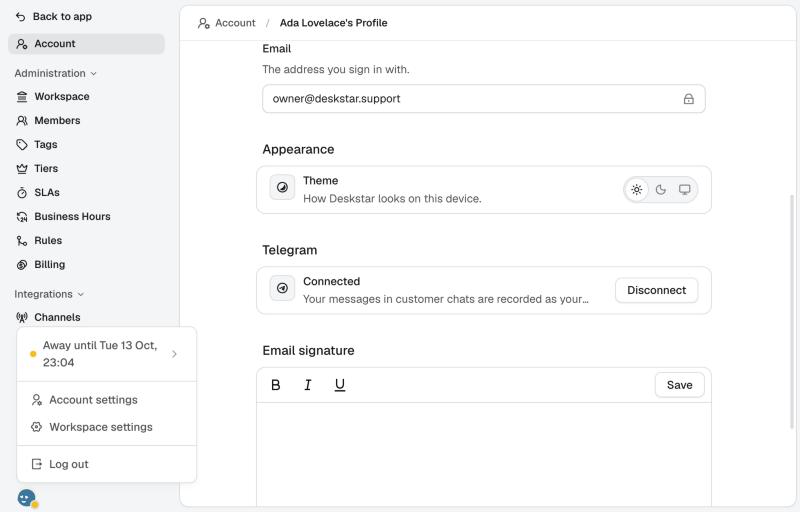Click the Tiers crown icon

coord(21,168)
